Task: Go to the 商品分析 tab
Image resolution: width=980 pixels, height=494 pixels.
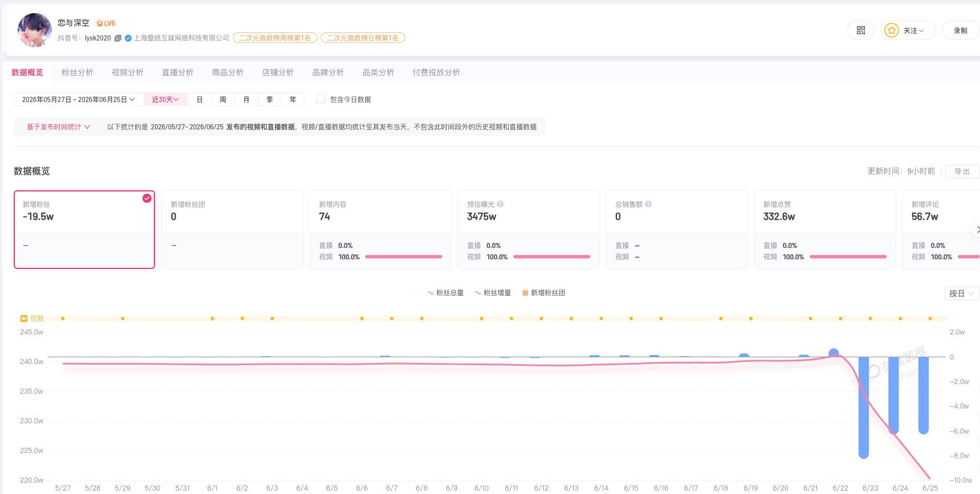Action: [x=228, y=72]
